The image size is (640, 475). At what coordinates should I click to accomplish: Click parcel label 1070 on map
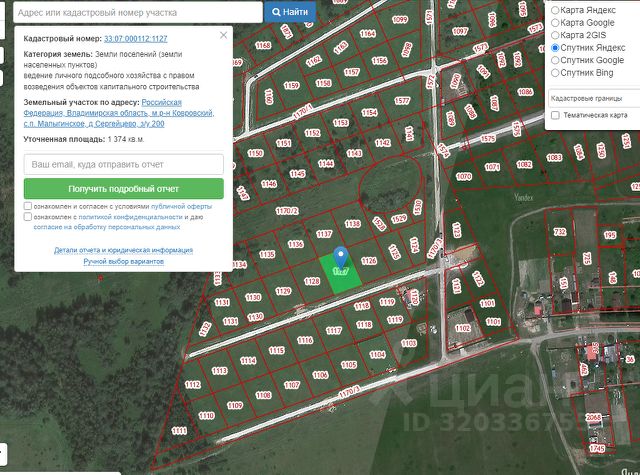[464, 177]
